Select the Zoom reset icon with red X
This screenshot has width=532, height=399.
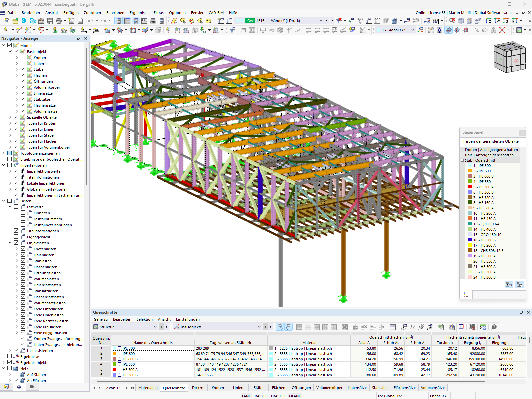tap(451, 20)
